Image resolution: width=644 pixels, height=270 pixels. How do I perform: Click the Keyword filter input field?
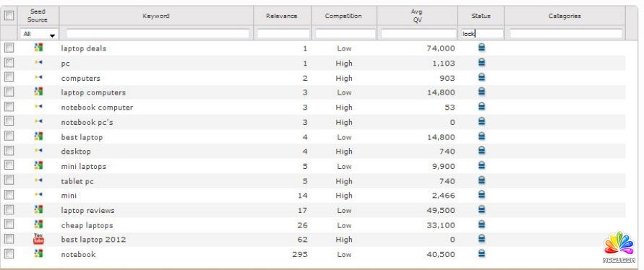pyautogui.click(x=158, y=34)
